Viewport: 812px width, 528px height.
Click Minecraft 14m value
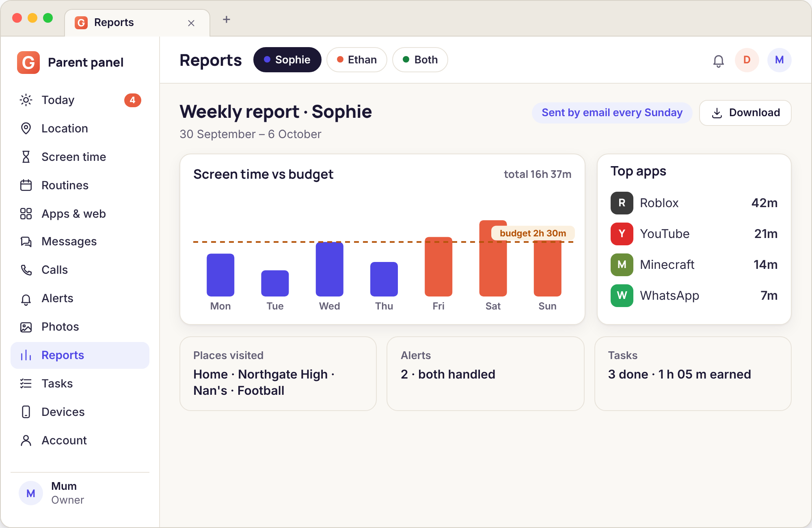pyautogui.click(x=766, y=264)
